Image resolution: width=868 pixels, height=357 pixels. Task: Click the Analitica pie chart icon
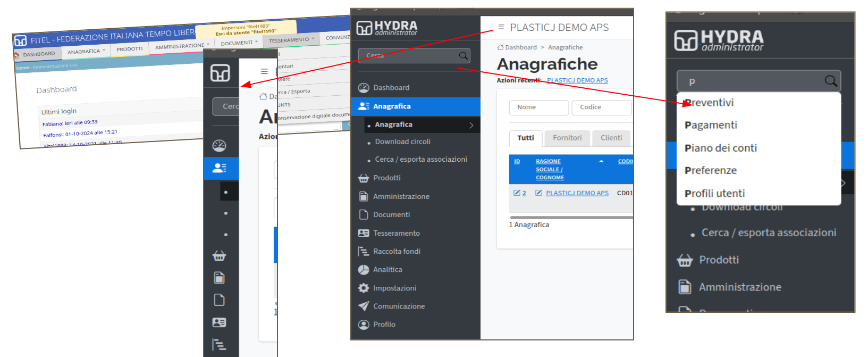[x=364, y=270]
